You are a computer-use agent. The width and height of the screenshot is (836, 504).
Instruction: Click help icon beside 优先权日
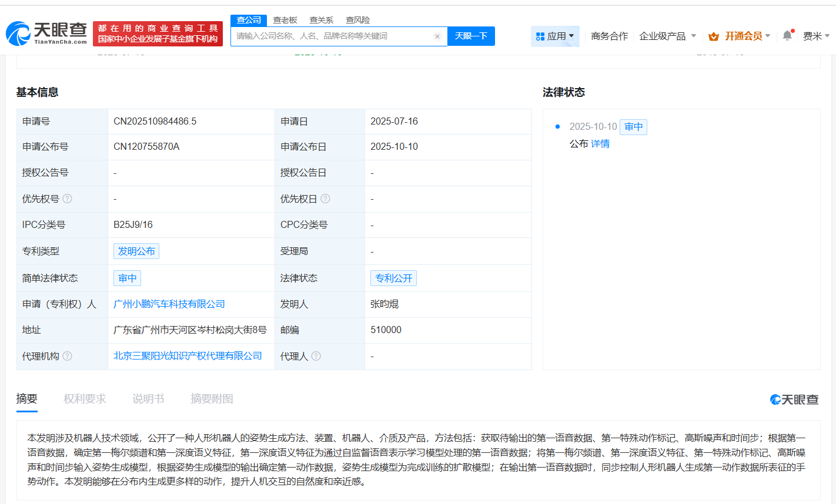(325, 199)
